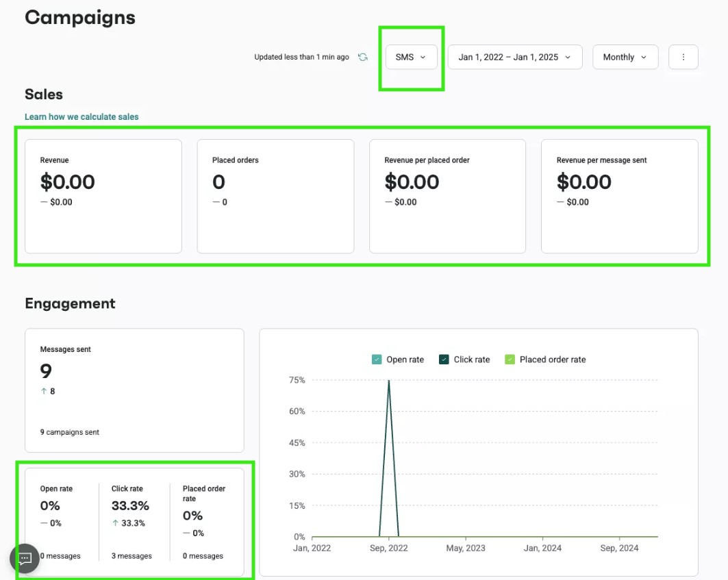Toggle the Click rate legend checkbox
Image resolution: width=728 pixels, height=580 pixels.
[444, 360]
